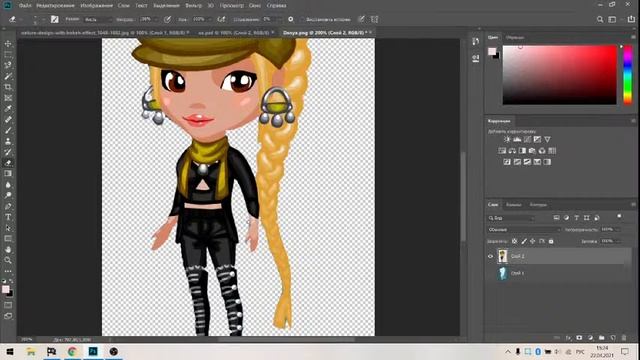Select the Brush tool
The image size is (640, 360).
pos(8,130)
